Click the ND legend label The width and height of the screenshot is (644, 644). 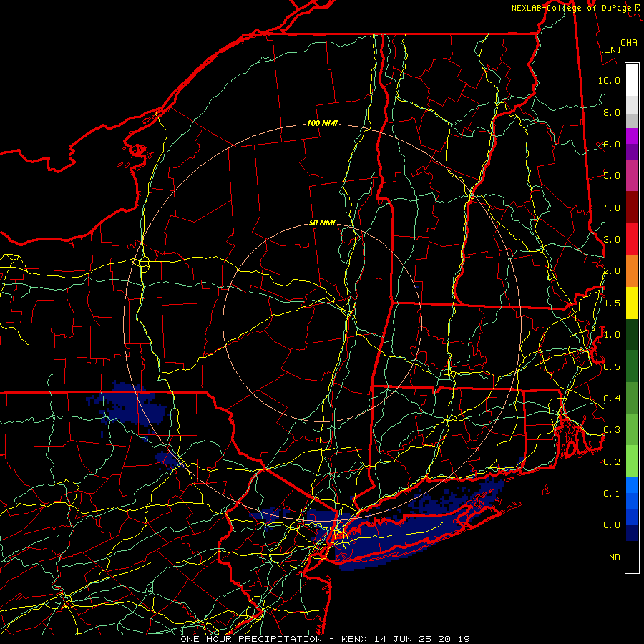click(x=615, y=557)
